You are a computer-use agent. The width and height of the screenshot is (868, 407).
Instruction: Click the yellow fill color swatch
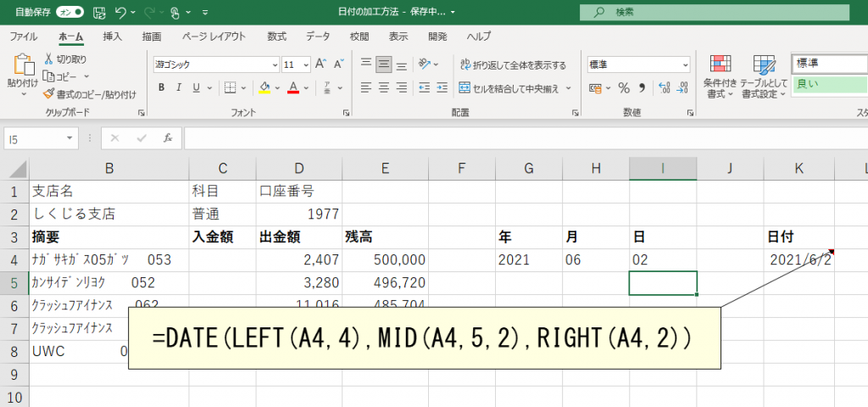[x=264, y=87]
